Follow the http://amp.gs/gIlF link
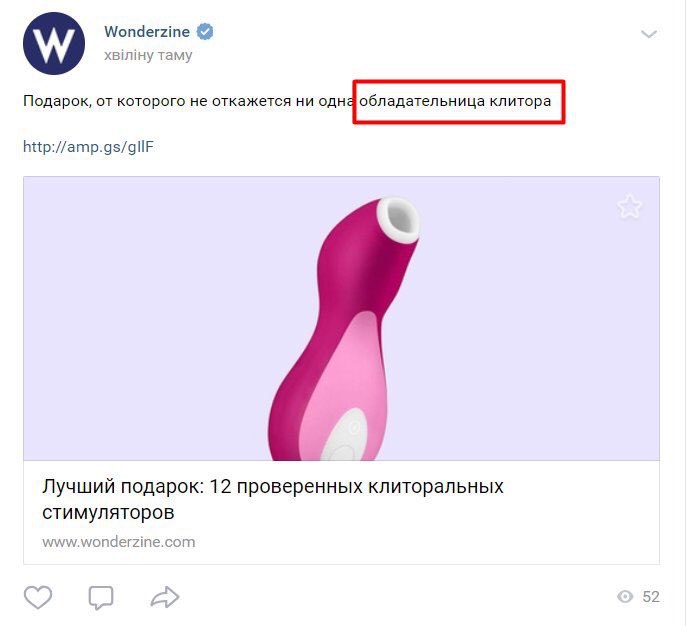Screen dimensions: 686x626 tap(88, 147)
